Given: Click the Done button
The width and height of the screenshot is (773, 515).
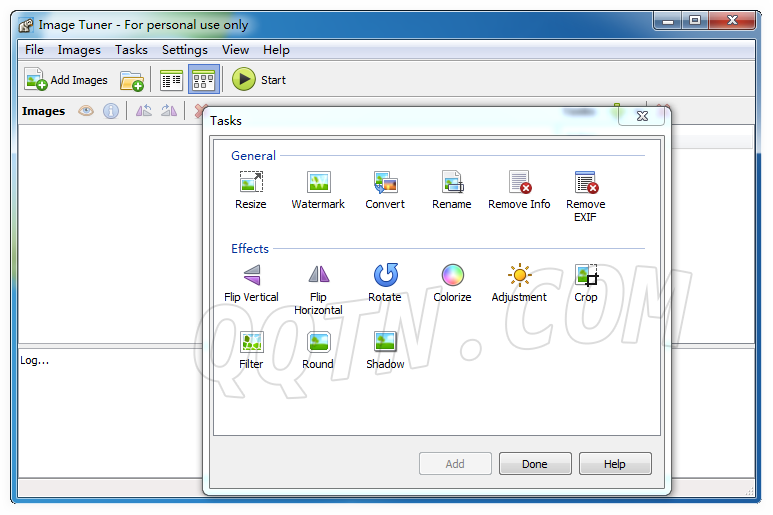Looking at the screenshot, I should tap(535, 464).
